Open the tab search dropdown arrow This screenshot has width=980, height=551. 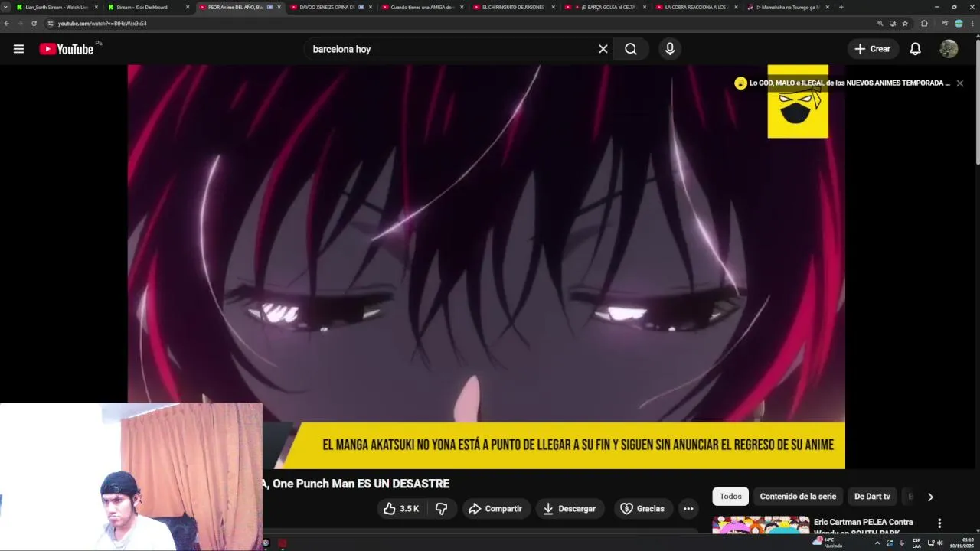pos(6,7)
